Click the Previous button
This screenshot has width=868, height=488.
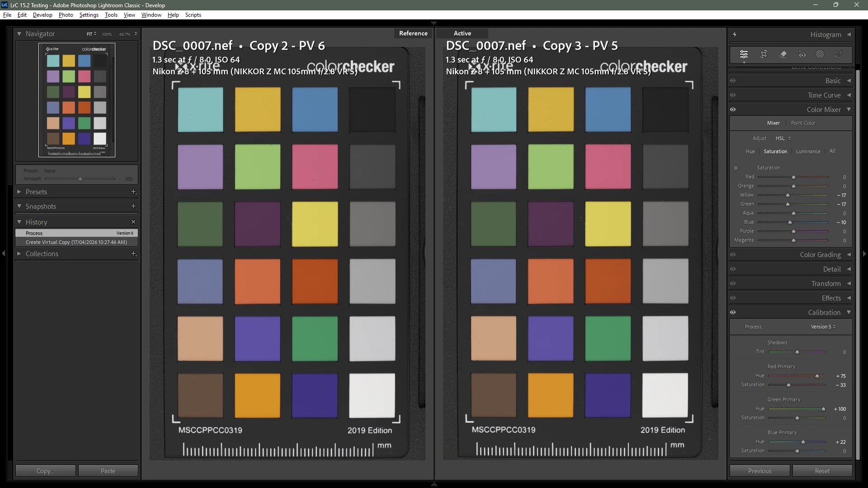[759, 471]
